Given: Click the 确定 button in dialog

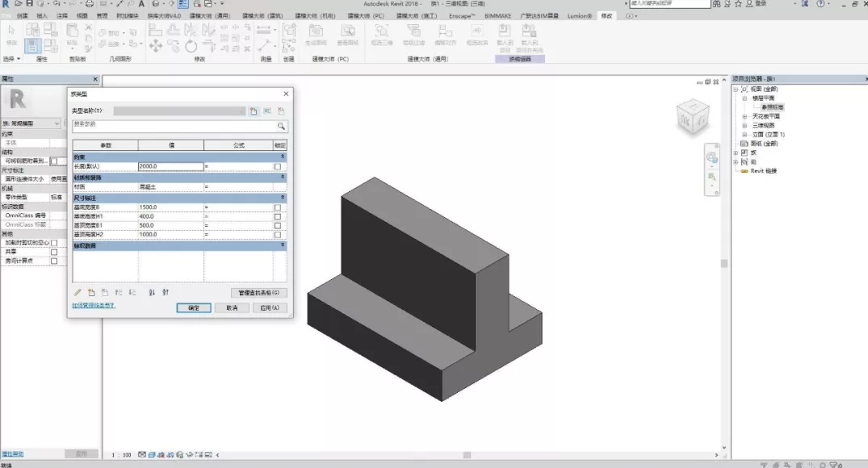Looking at the screenshot, I should click(x=194, y=307).
